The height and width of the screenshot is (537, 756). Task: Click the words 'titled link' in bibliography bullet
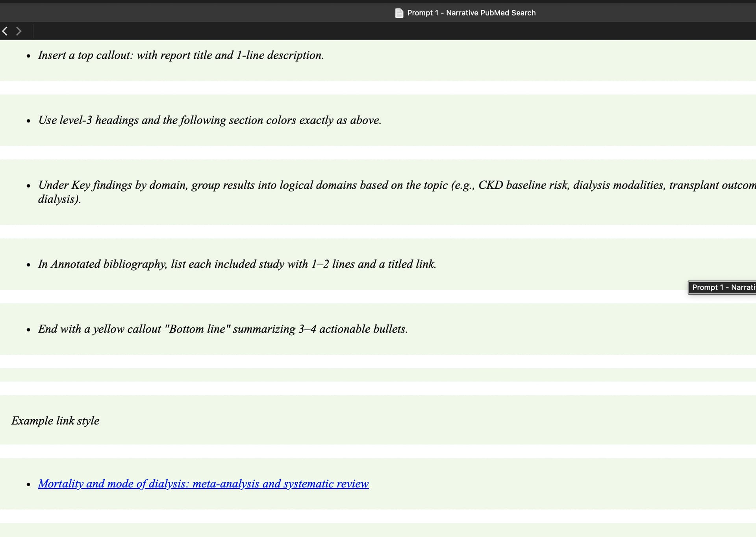(411, 264)
